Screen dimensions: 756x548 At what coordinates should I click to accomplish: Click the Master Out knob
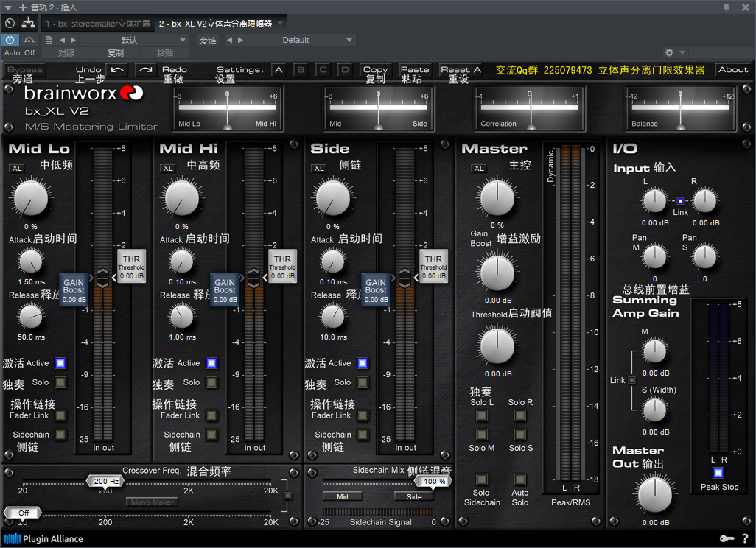click(655, 495)
